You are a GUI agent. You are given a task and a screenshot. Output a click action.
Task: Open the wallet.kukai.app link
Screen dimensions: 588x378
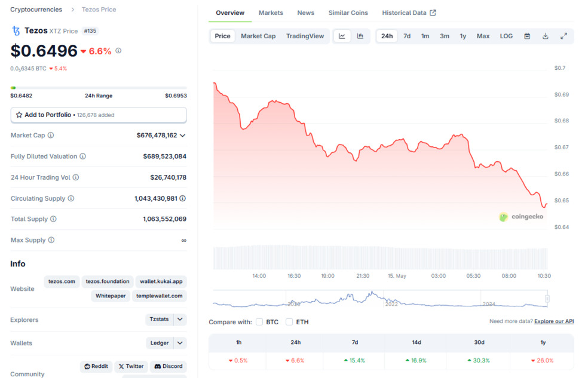[161, 281]
